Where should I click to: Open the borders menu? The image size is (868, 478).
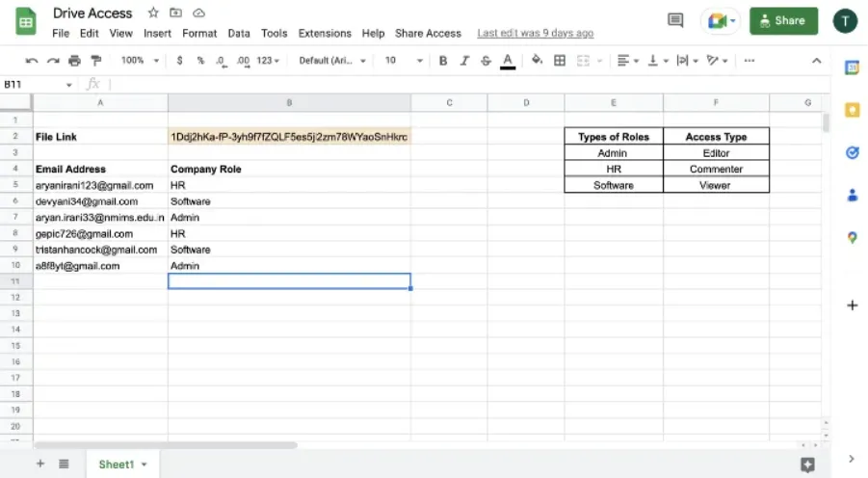coord(560,61)
